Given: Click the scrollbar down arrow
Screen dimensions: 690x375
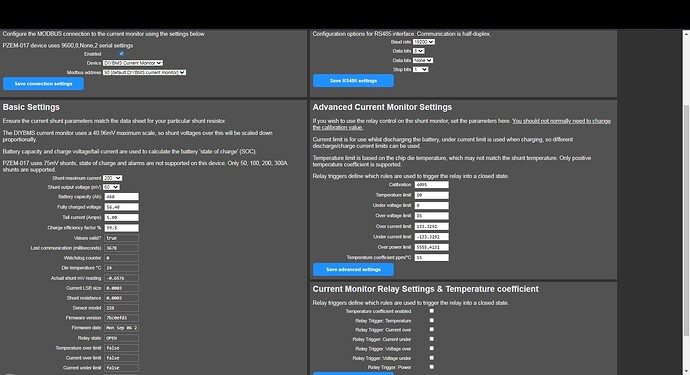Looking at the screenshot, I should tap(686, 371).
